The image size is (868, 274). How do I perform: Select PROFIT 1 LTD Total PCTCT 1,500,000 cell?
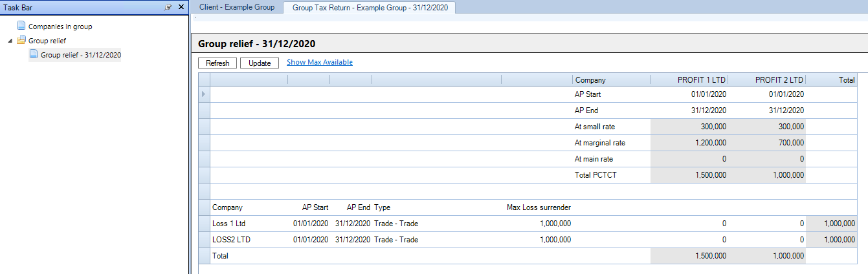click(689, 175)
